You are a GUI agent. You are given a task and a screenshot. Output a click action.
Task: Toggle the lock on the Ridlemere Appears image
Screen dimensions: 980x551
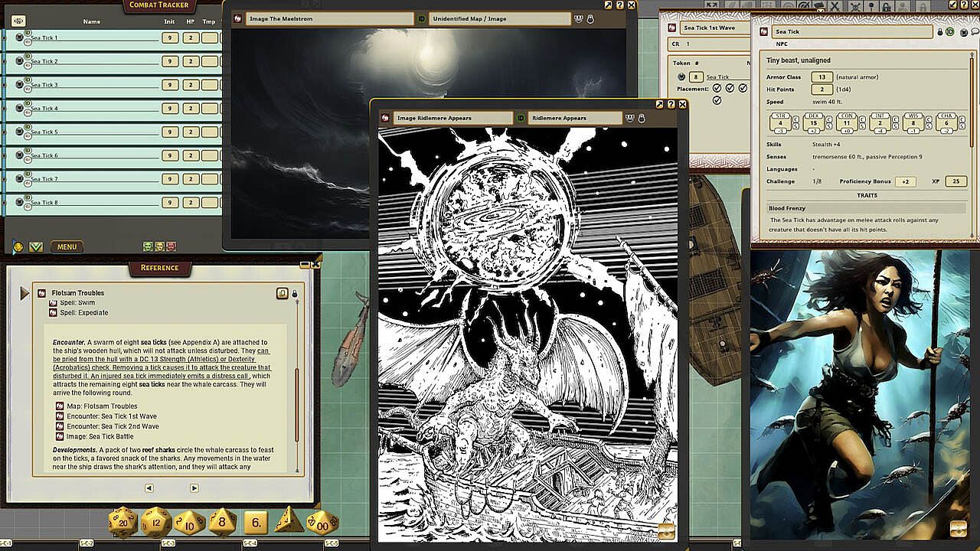point(642,119)
